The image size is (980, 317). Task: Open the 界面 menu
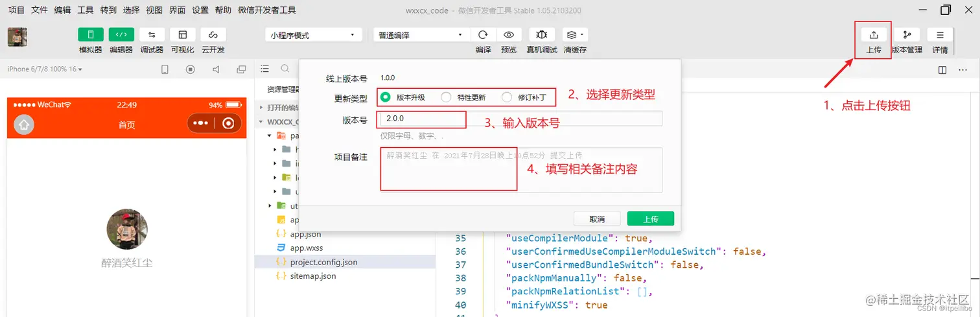(x=178, y=10)
